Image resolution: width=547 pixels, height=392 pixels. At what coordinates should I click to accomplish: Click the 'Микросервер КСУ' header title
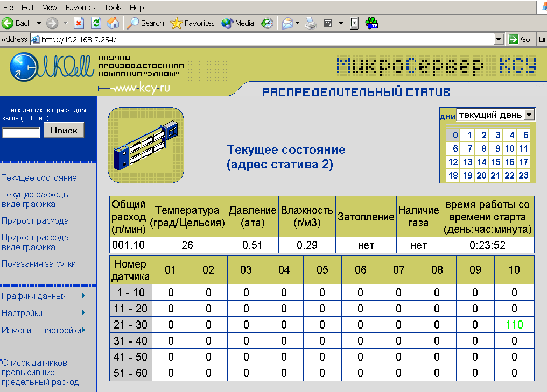point(437,66)
